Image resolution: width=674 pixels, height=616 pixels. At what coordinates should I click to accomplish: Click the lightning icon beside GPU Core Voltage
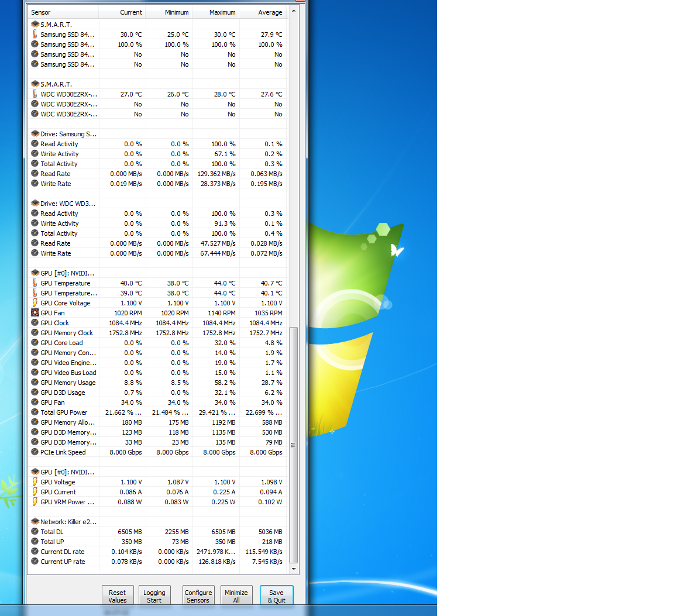35,302
